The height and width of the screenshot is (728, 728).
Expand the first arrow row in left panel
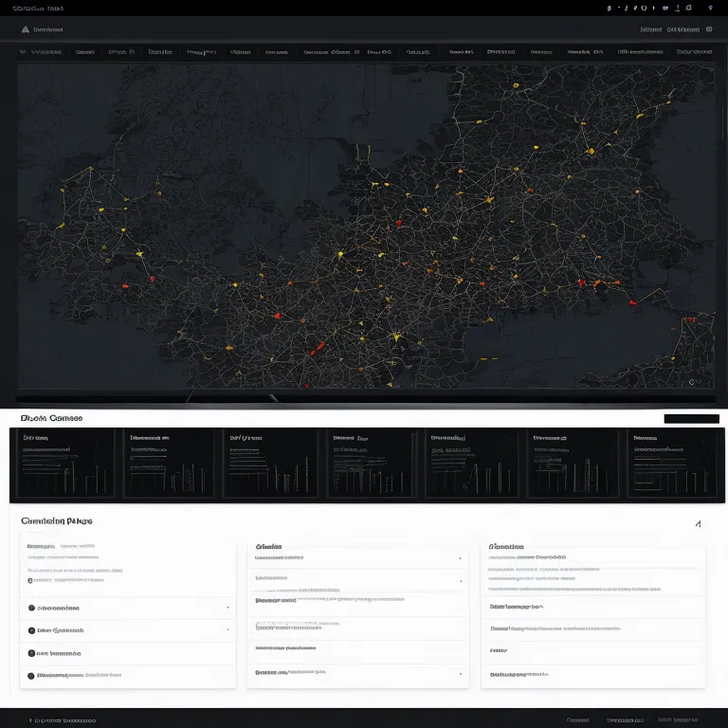coord(227,608)
